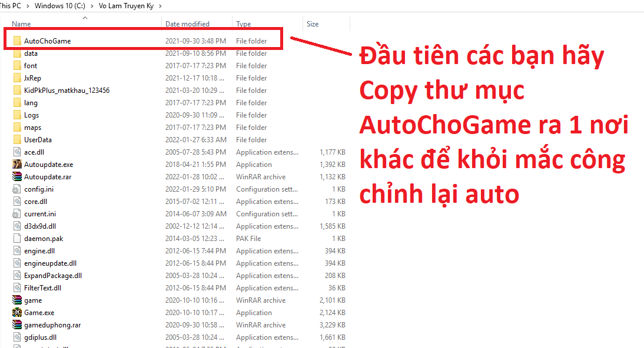Viewport: 644px width, 348px height.
Task: Expand the Vo Lam Truyen Ky breadcrumb chevron
Action: (x=160, y=6)
